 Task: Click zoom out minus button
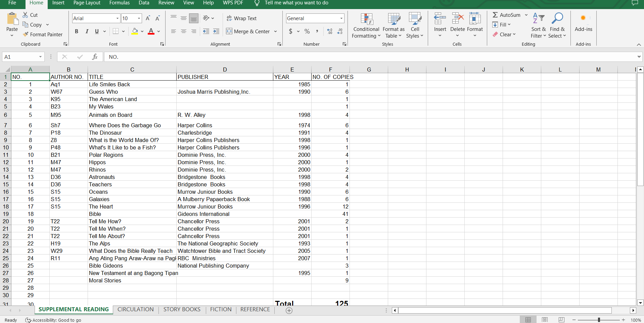click(574, 320)
